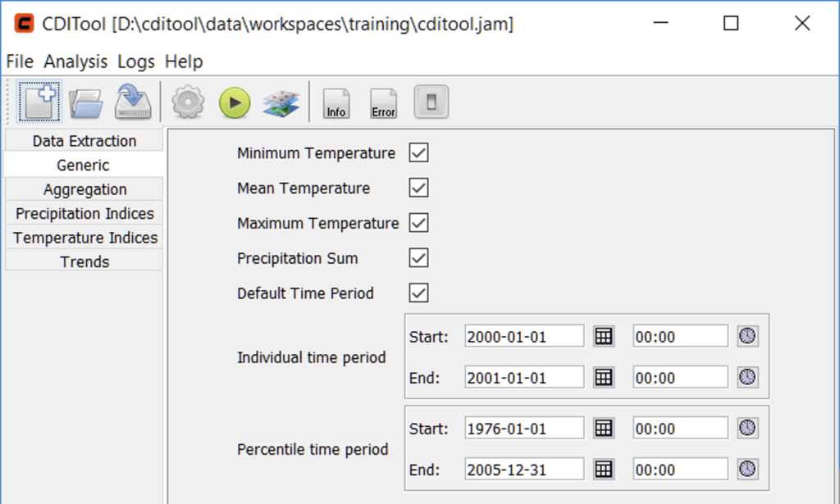Switch to the Precipitation Indices tab
This screenshot has width=840, height=504.
pyautogui.click(x=84, y=214)
